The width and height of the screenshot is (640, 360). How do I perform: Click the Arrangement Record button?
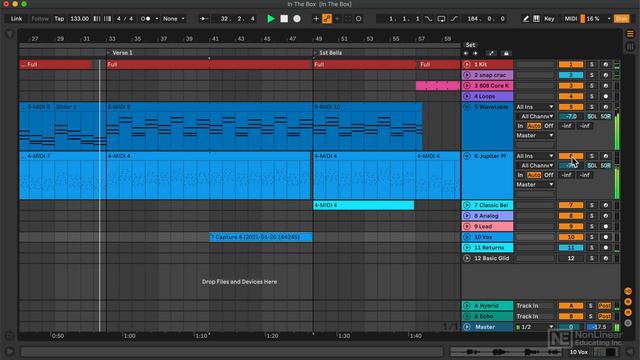(297, 19)
